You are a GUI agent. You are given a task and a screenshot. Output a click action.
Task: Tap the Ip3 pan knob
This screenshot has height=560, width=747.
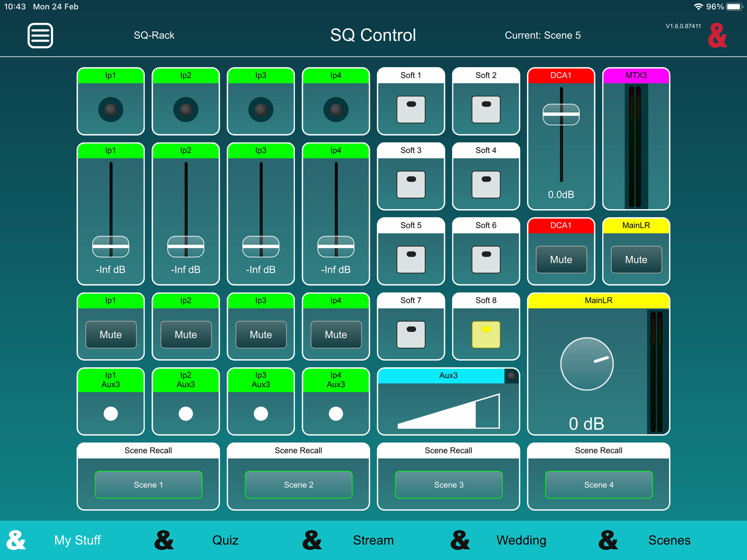point(261,109)
